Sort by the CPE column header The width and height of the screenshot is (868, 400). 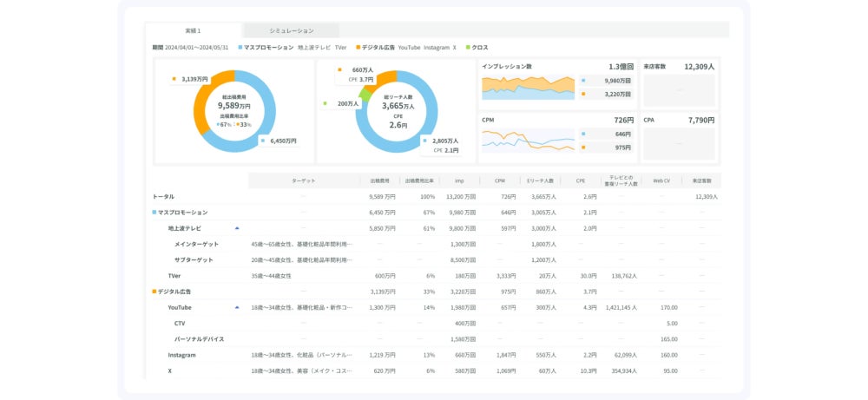coord(581,180)
